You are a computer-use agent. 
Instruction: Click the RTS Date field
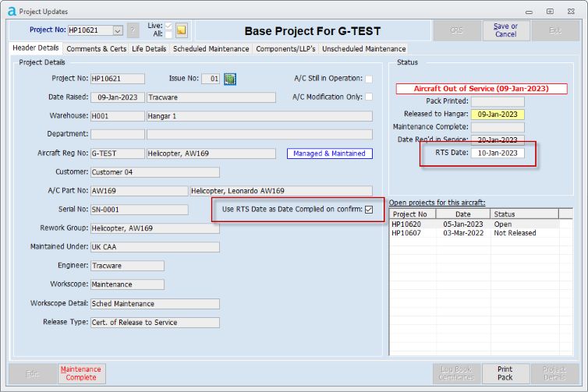click(498, 153)
